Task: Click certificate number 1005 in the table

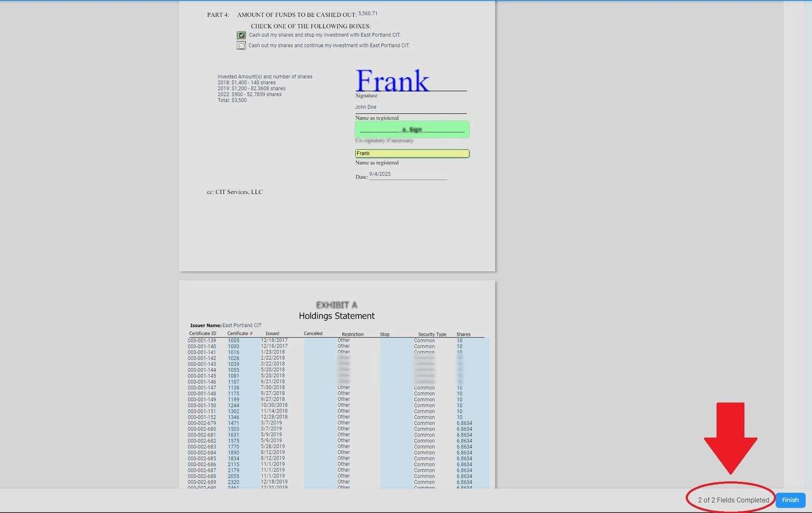Action: click(233, 341)
